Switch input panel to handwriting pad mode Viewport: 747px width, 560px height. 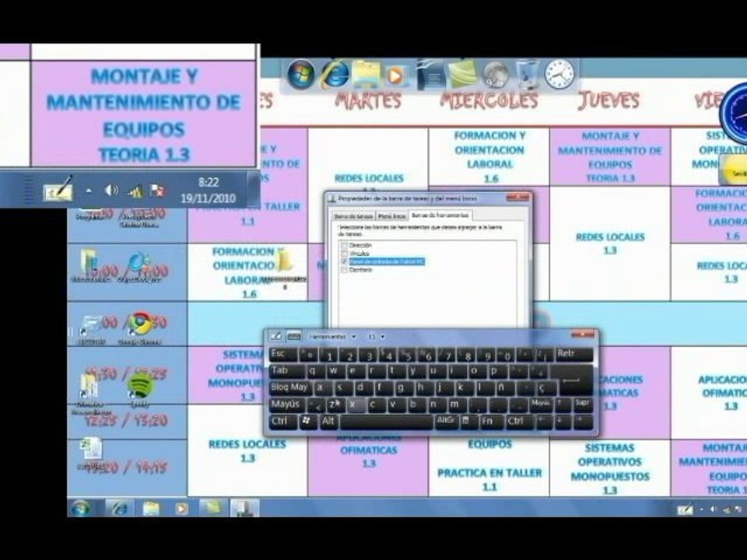[x=275, y=336]
